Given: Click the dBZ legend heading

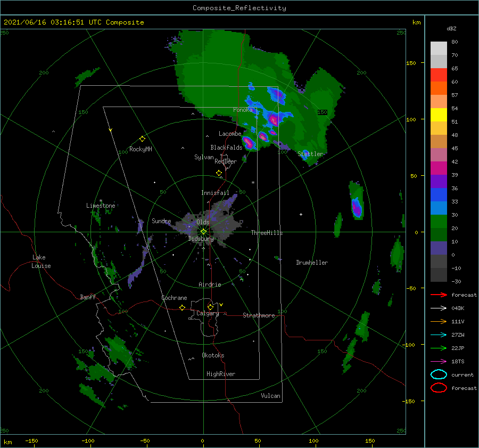Looking at the screenshot, I should (x=451, y=28).
